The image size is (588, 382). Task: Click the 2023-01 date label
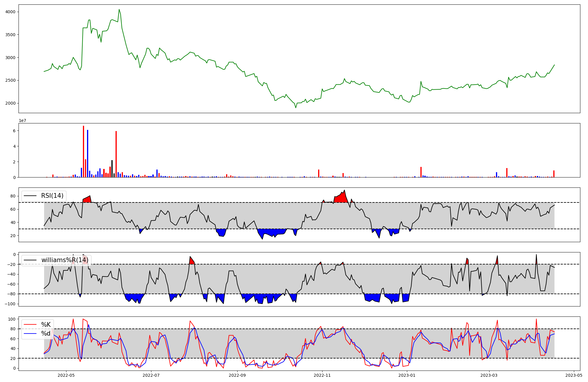pos(407,375)
